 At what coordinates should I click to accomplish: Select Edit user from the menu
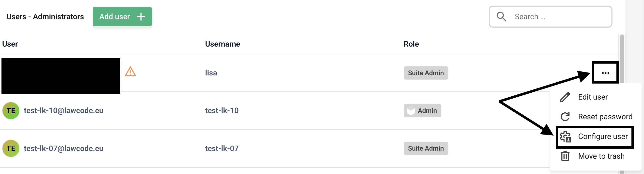coord(593,97)
